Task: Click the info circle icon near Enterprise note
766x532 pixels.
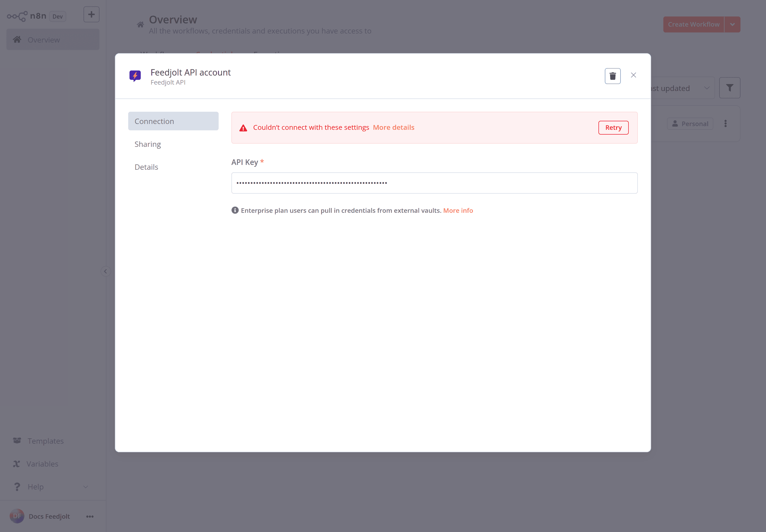Action: 235,210
